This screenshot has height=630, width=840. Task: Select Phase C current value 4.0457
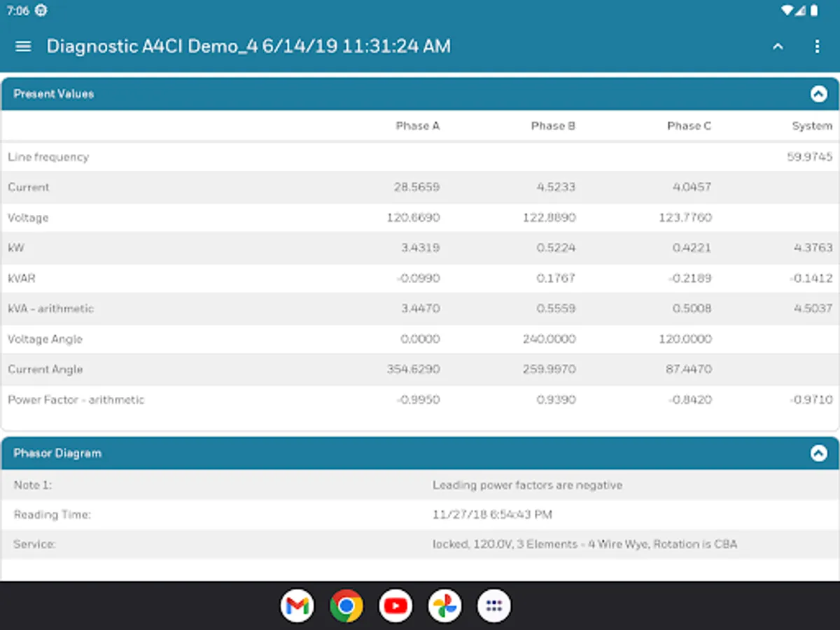tap(692, 188)
